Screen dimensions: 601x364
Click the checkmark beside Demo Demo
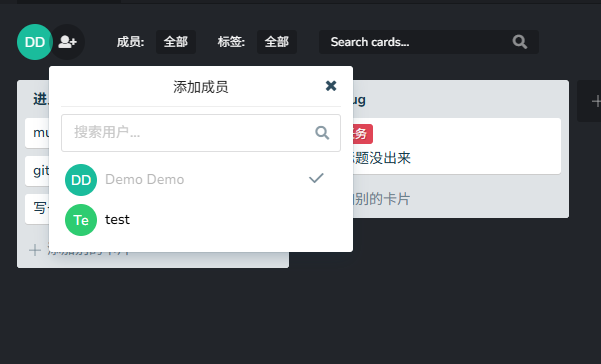316,178
